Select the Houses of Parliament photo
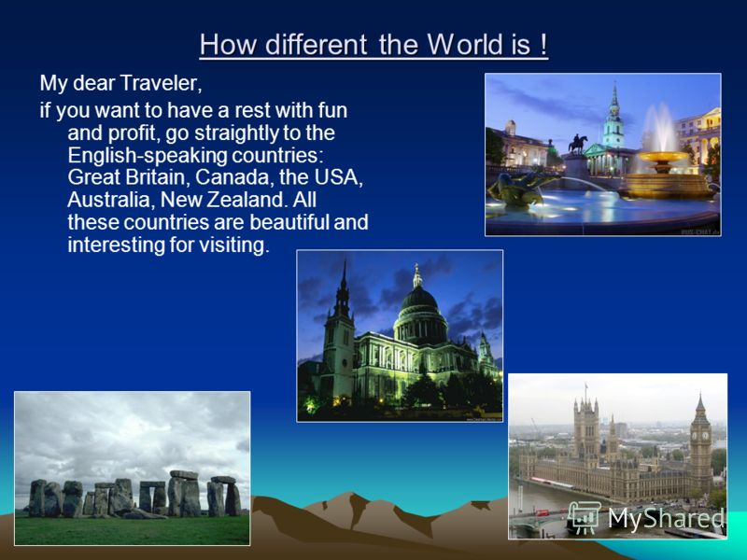The height and width of the screenshot is (560, 747). pos(618,456)
